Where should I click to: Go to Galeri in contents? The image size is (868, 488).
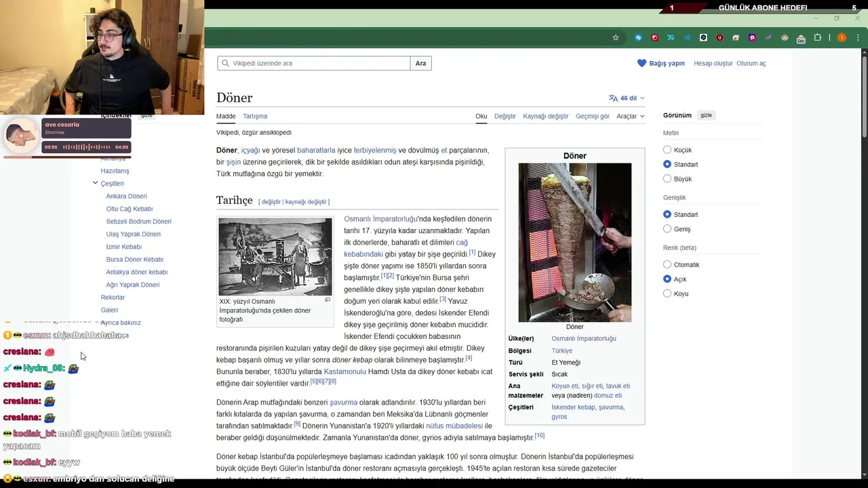click(x=109, y=310)
